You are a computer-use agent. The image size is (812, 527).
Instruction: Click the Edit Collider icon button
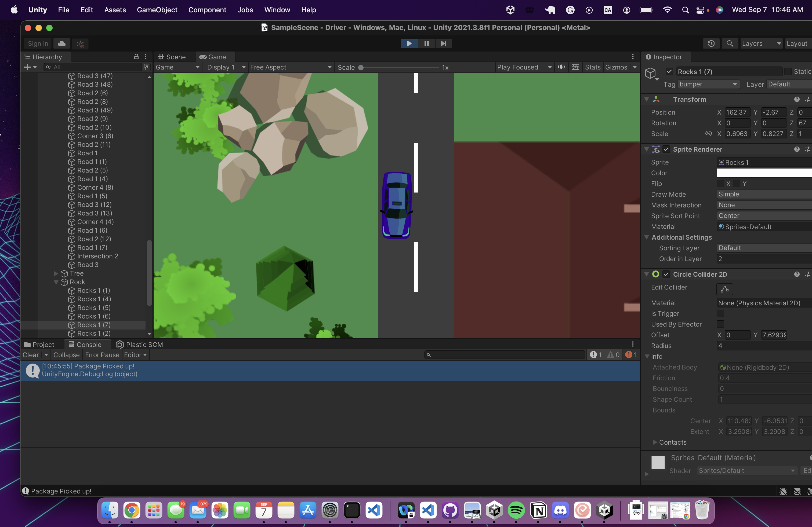click(724, 289)
